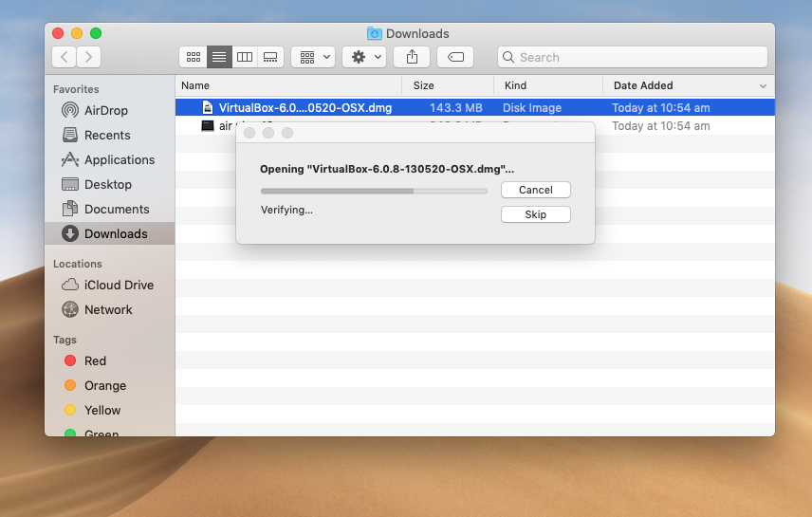Click Today at 10:54 am in second row
812x517 pixels.
(661, 126)
